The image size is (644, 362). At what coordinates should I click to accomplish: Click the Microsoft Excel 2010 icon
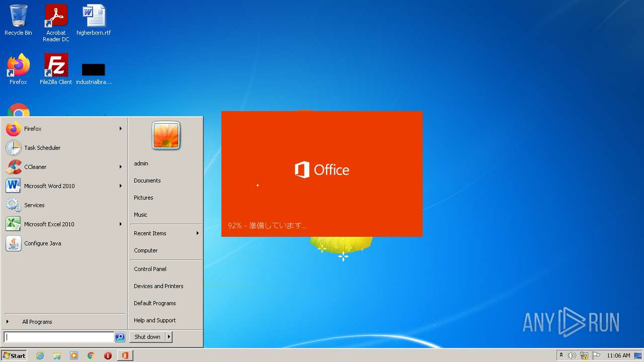coord(14,224)
